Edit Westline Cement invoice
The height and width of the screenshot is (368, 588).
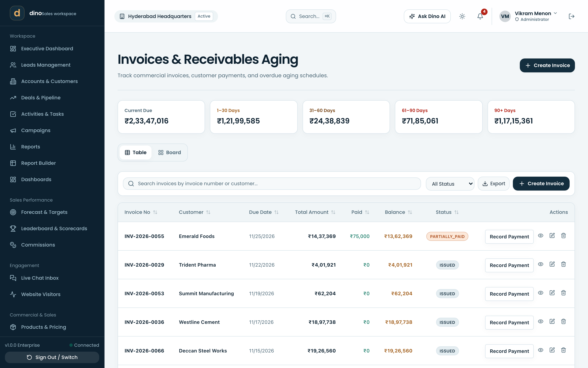pos(552,322)
